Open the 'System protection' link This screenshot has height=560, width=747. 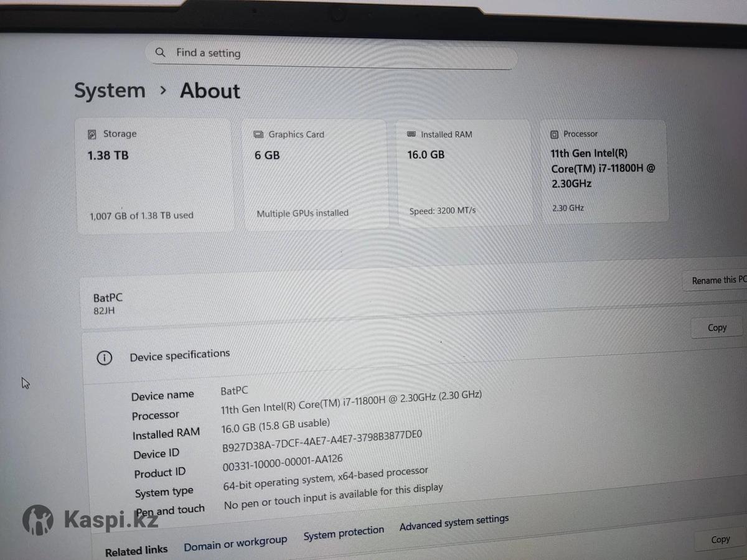click(x=344, y=533)
